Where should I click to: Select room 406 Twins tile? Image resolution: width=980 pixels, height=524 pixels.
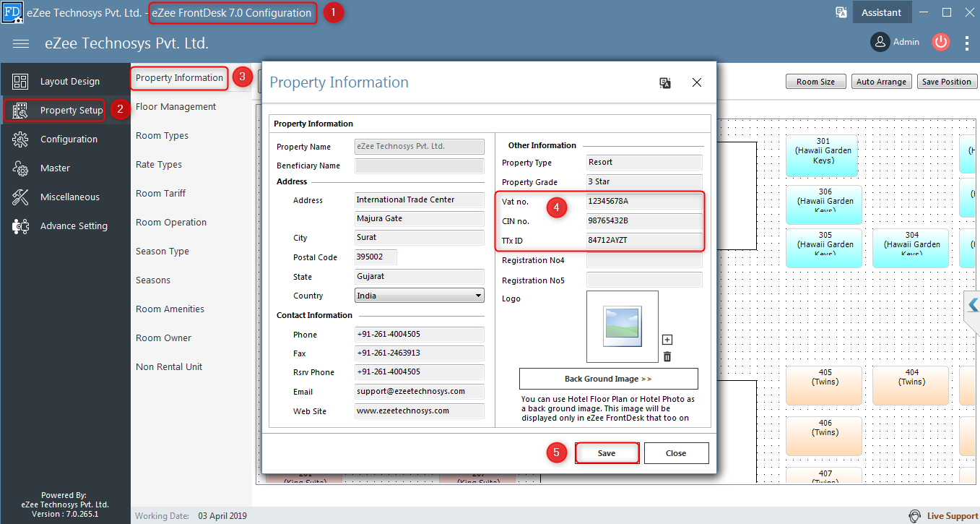coord(824,437)
